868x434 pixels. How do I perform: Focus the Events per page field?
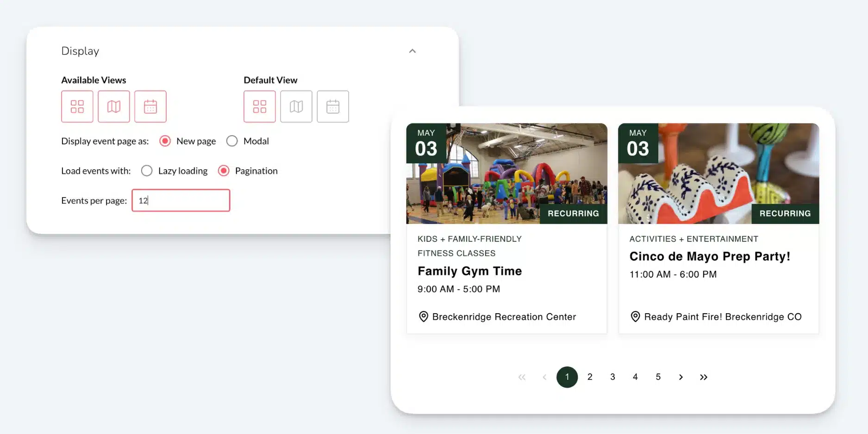coord(181,200)
